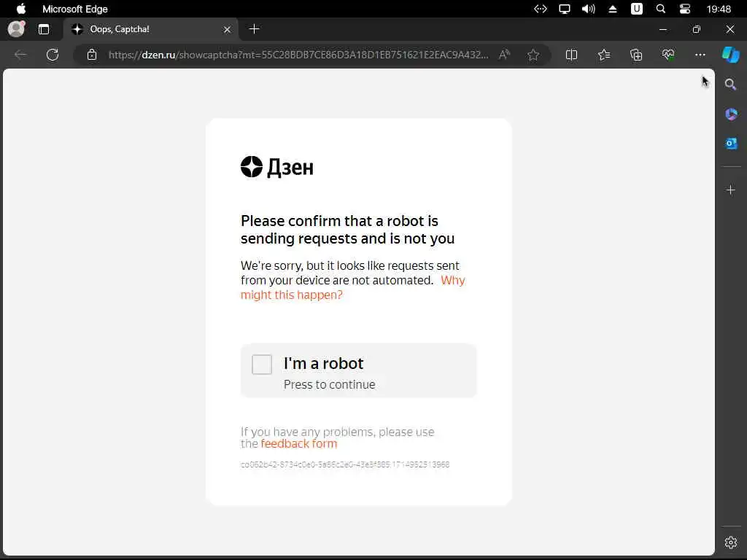Open Spotlight search in menu bar
This screenshot has width=747, height=560.
660,9
